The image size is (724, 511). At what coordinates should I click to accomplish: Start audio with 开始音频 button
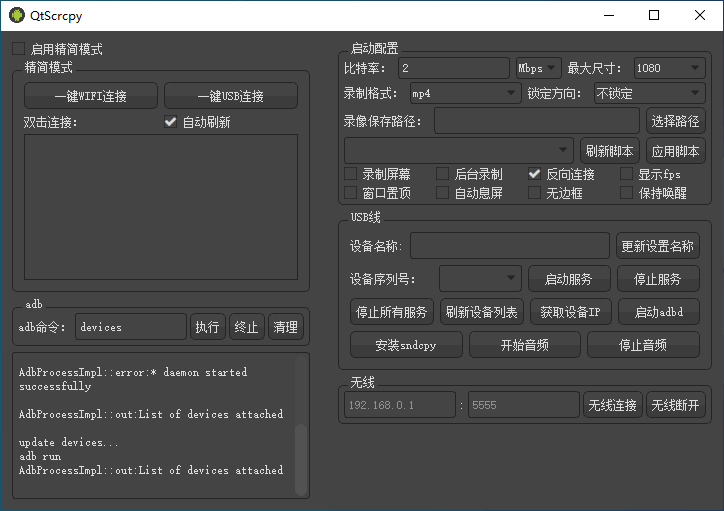click(525, 345)
